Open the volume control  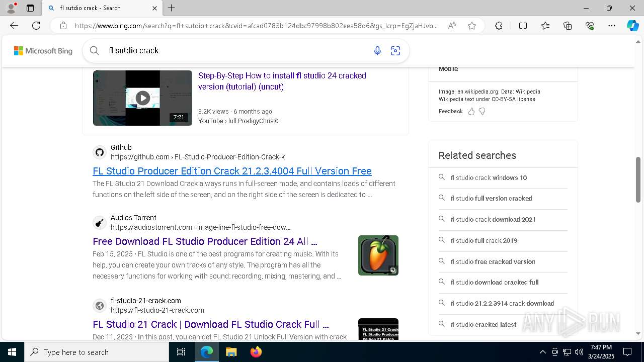579,352
